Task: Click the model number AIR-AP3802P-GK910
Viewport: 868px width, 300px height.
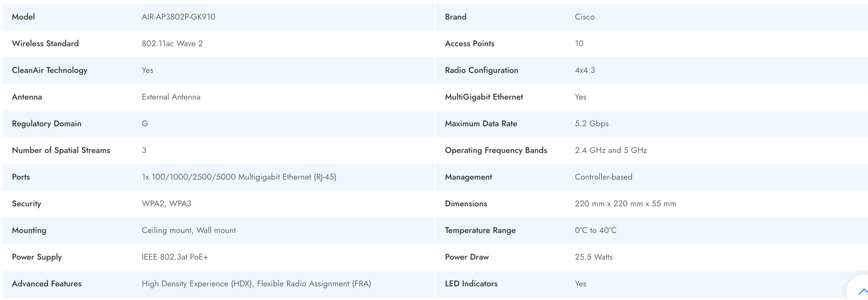Action: point(178,17)
